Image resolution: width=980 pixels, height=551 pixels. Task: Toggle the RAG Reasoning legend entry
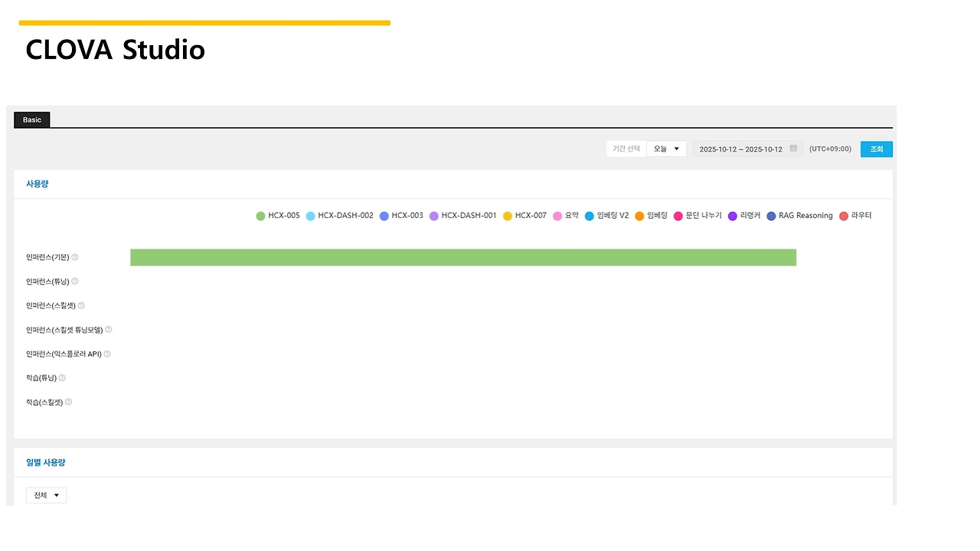(x=800, y=216)
